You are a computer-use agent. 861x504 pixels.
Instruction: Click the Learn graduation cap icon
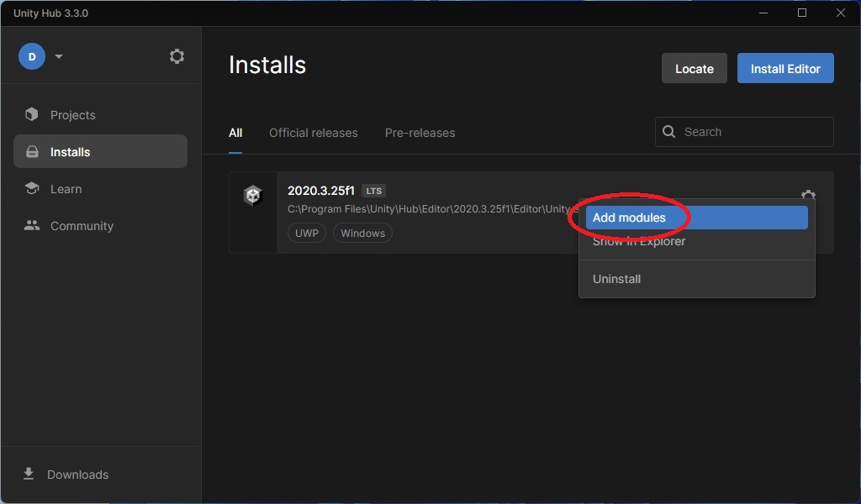pos(32,188)
